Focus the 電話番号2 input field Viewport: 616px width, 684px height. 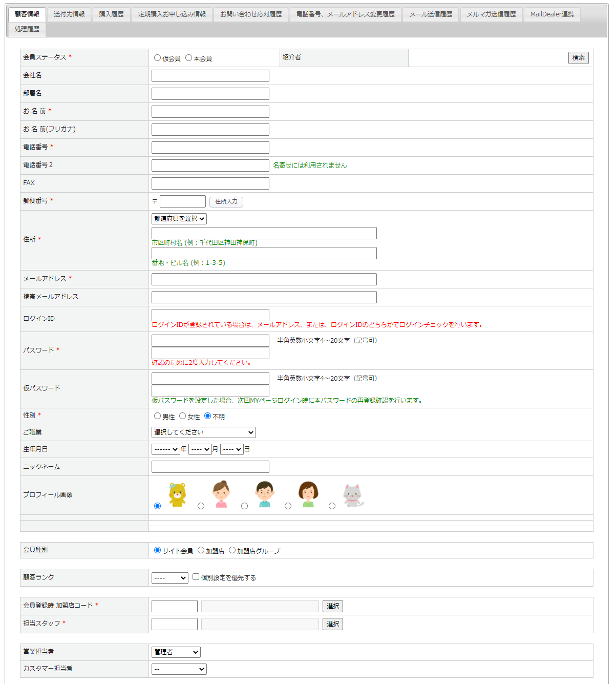(x=210, y=165)
